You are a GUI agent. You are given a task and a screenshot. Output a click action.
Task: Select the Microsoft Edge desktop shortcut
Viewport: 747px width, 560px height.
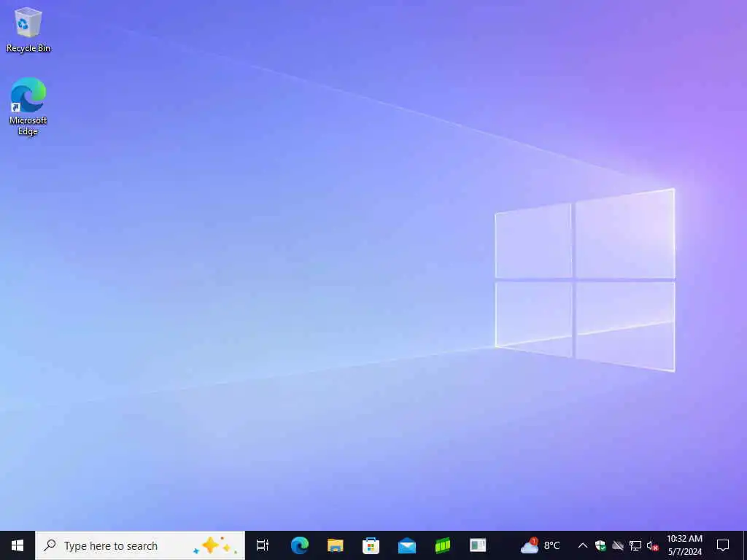click(x=28, y=106)
